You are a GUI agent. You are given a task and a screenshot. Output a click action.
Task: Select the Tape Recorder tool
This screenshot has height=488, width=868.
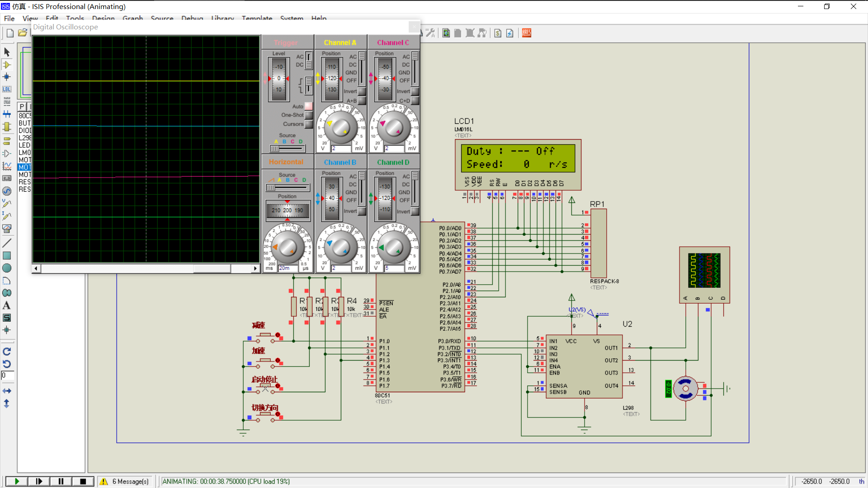click(7, 178)
